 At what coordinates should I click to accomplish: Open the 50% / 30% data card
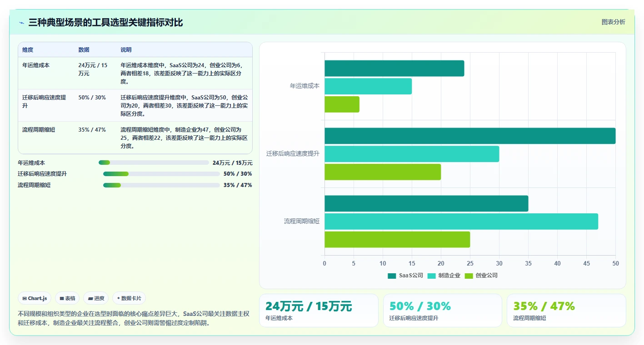pyautogui.click(x=443, y=310)
